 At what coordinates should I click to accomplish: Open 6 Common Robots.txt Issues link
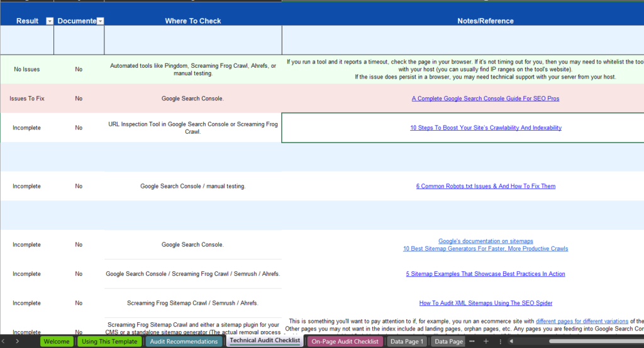tap(486, 186)
